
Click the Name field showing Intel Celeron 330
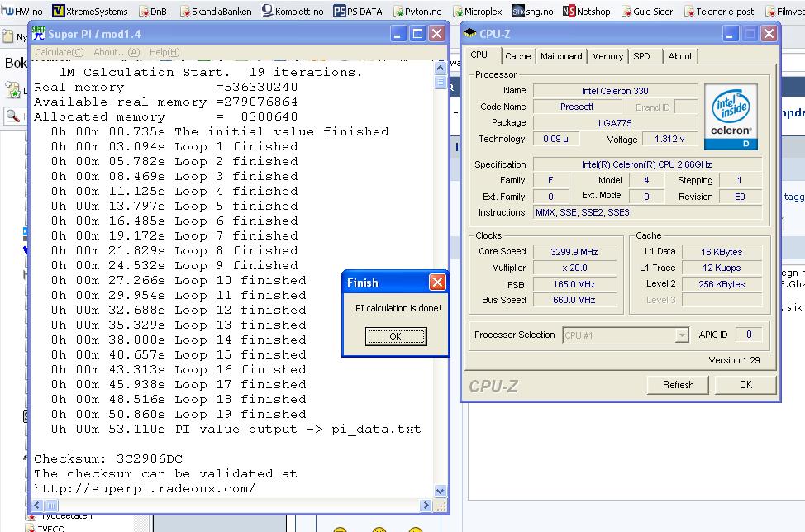[615, 91]
